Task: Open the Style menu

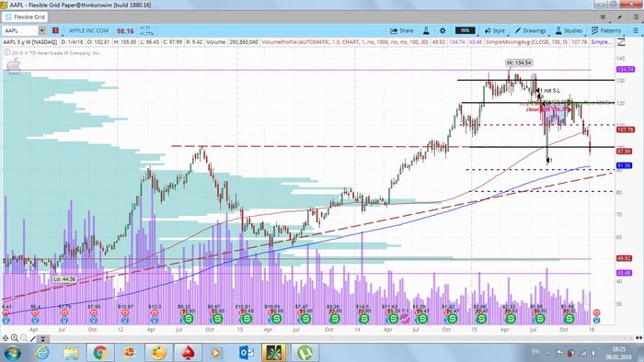Action: [495, 30]
